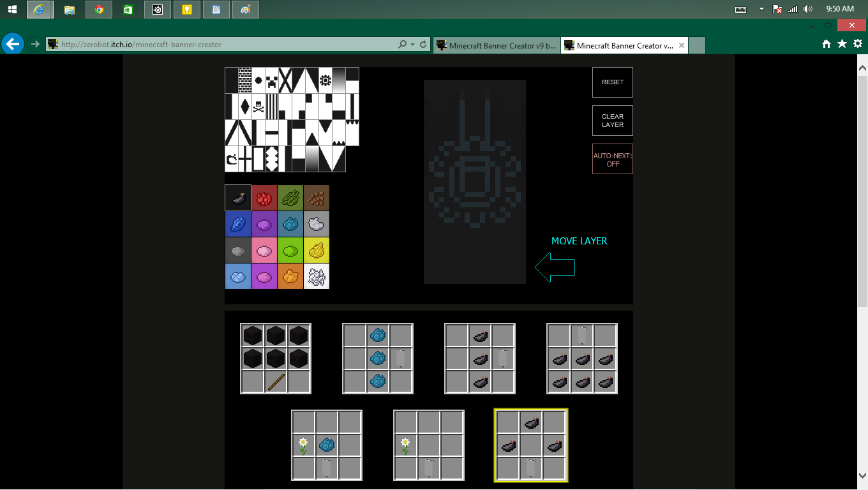Refresh the page
This screenshot has width=868, height=490.
coord(423,45)
